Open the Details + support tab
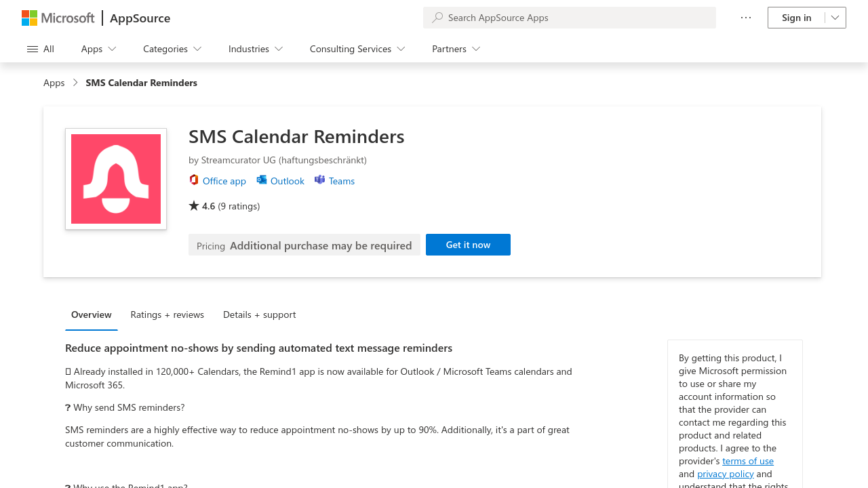 [259, 314]
